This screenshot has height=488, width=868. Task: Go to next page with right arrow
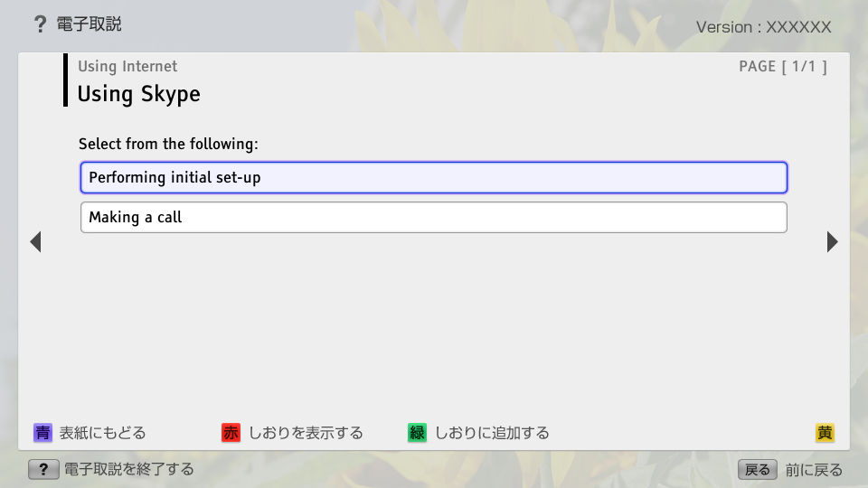pyautogui.click(x=832, y=241)
